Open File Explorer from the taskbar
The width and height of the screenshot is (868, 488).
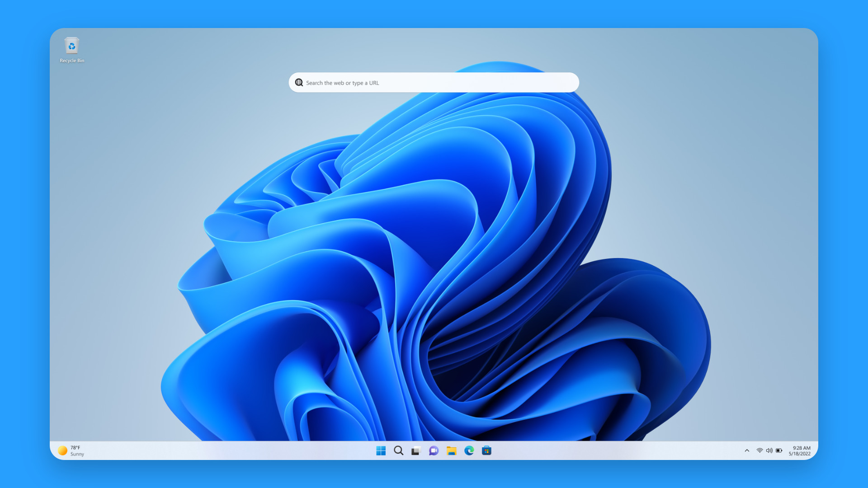pos(451,450)
